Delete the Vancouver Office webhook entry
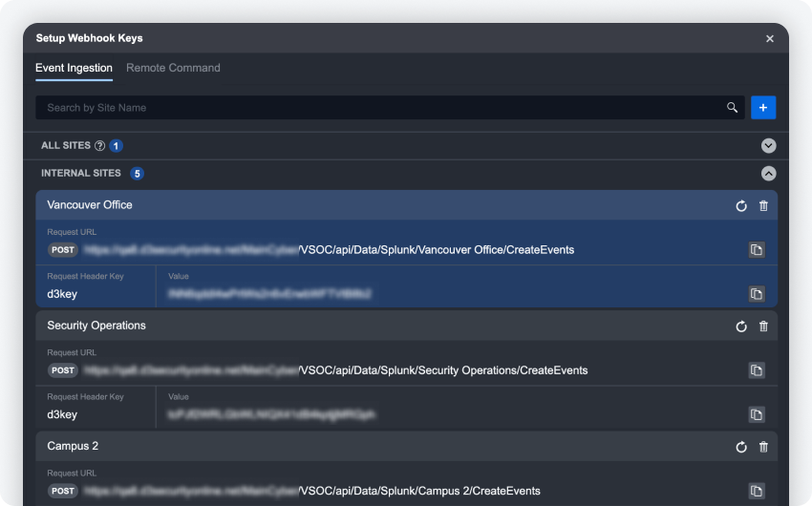This screenshot has height=506, width=812. tap(763, 205)
